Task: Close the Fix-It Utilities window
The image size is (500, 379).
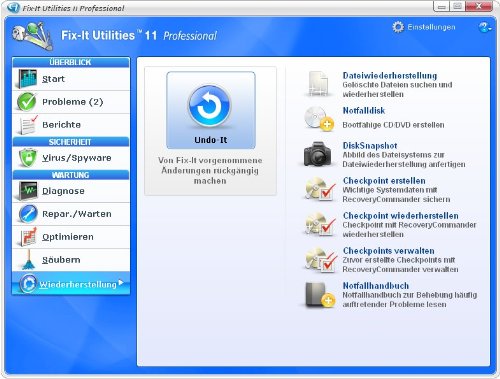Action: click(x=479, y=6)
